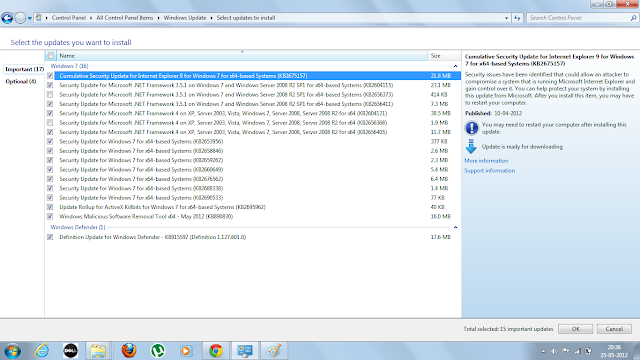Uncheck Windows 7 security update KB2658846

(50, 151)
